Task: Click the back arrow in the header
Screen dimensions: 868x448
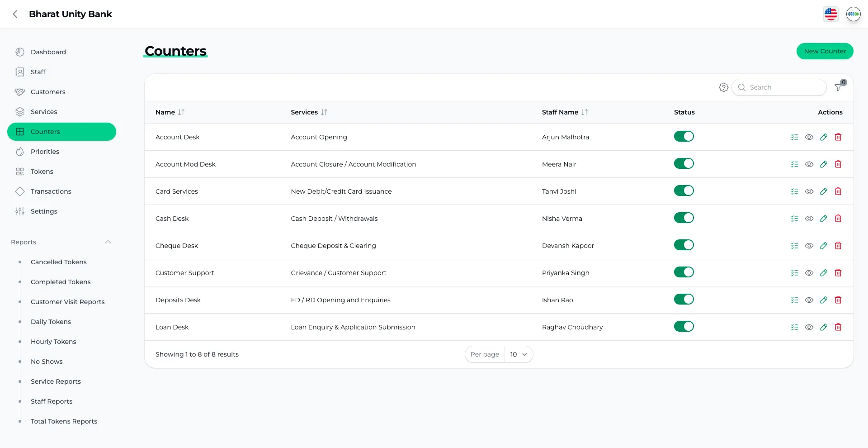Action: click(x=15, y=14)
